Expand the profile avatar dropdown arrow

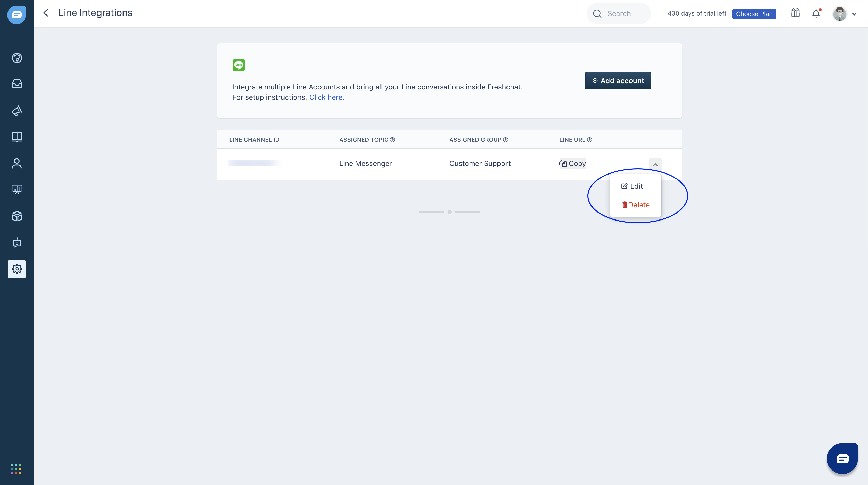tap(854, 14)
